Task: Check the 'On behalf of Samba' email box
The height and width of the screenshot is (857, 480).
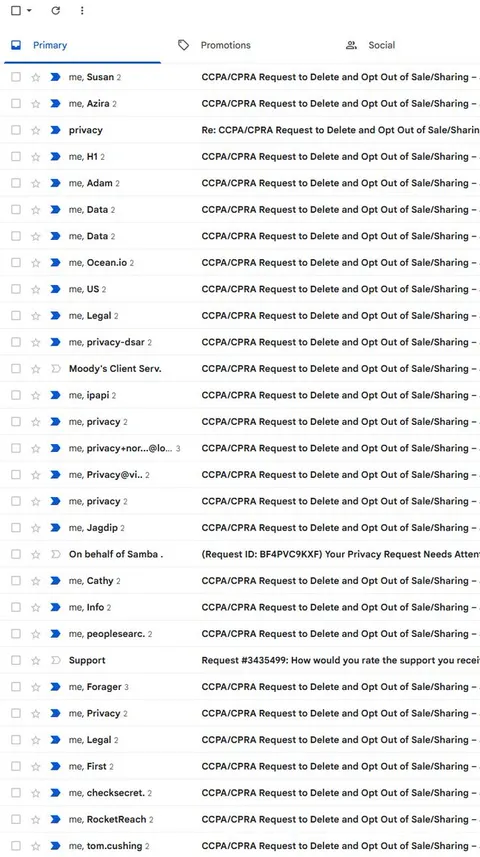Action: pyautogui.click(x=16, y=554)
